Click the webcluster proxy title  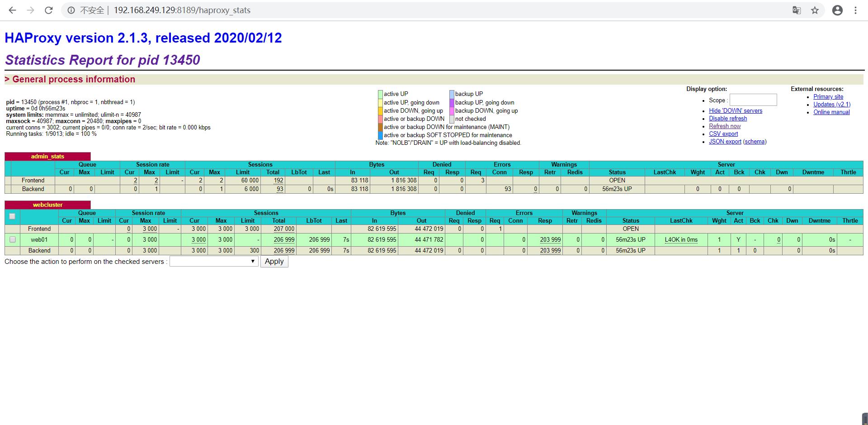pos(47,205)
